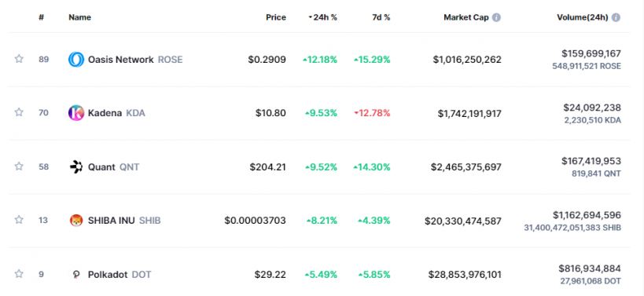The width and height of the screenshot is (644, 296).
Task: Click the Oasis Network coin logo
Action: click(x=76, y=60)
